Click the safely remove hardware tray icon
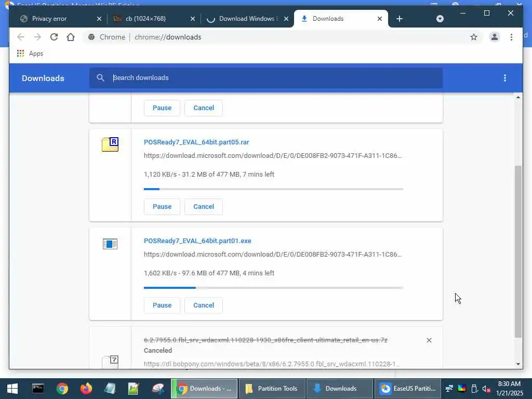 tap(474, 389)
